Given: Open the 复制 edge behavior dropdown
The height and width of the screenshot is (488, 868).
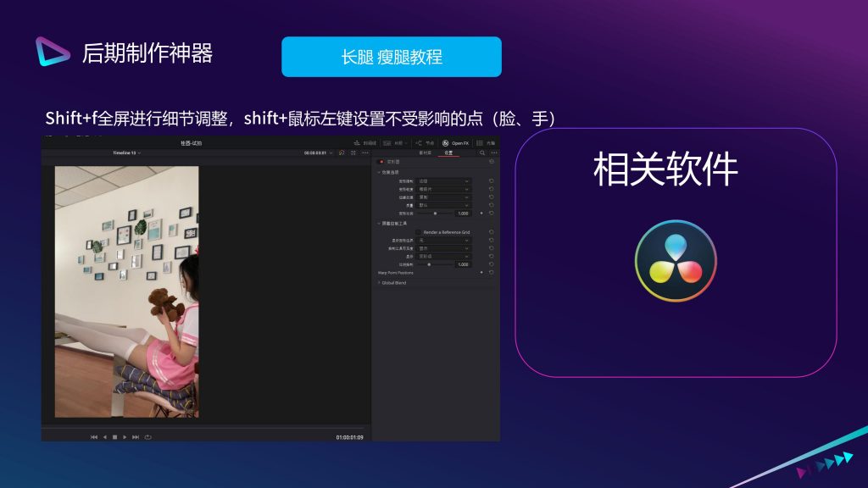Looking at the screenshot, I should [443, 197].
